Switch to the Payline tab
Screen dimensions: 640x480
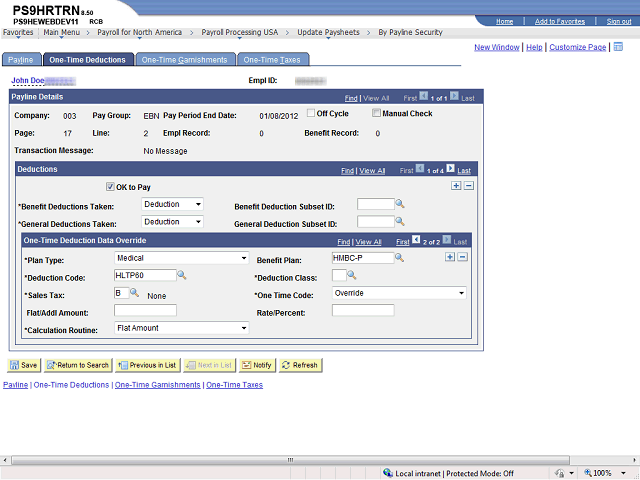tap(21, 60)
